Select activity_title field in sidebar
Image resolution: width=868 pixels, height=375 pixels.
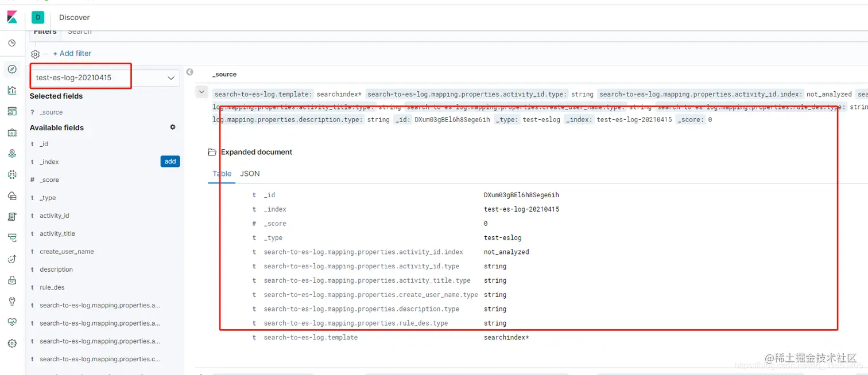[x=57, y=233]
